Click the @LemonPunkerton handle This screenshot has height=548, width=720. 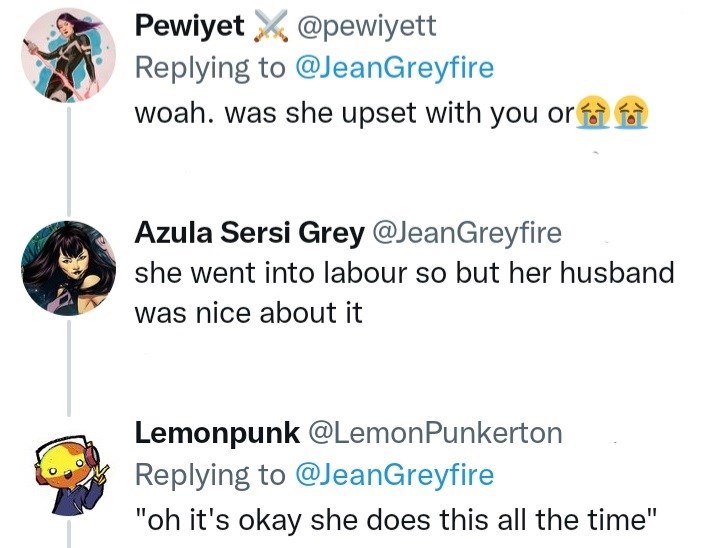pyautogui.click(x=435, y=433)
